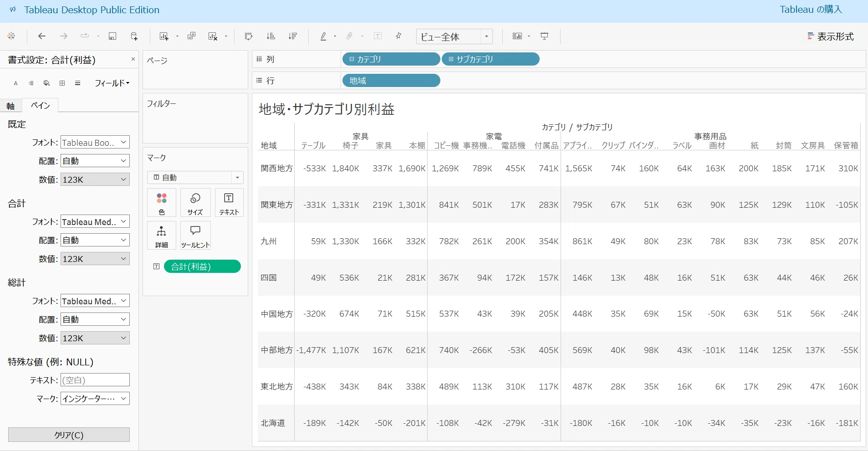Click the フィルター shelf label
The image size is (868, 451).
[161, 104]
